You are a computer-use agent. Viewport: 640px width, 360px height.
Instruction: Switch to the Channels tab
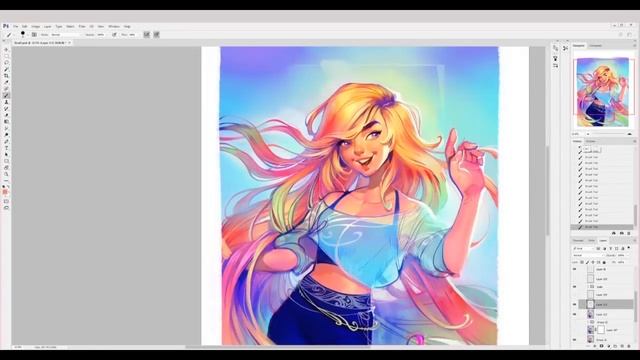(x=578, y=240)
